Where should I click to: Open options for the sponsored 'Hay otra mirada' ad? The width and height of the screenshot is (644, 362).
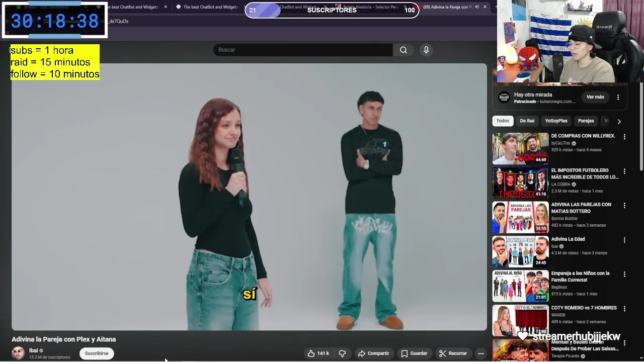pos(618,97)
